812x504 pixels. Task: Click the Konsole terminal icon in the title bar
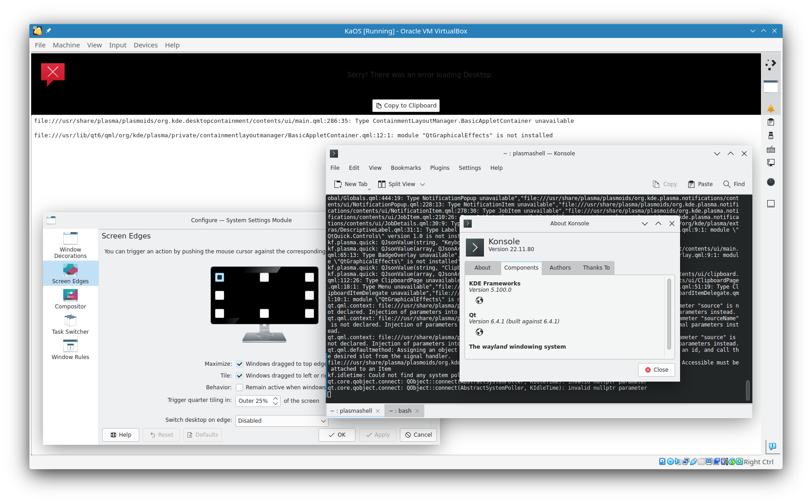click(x=334, y=154)
